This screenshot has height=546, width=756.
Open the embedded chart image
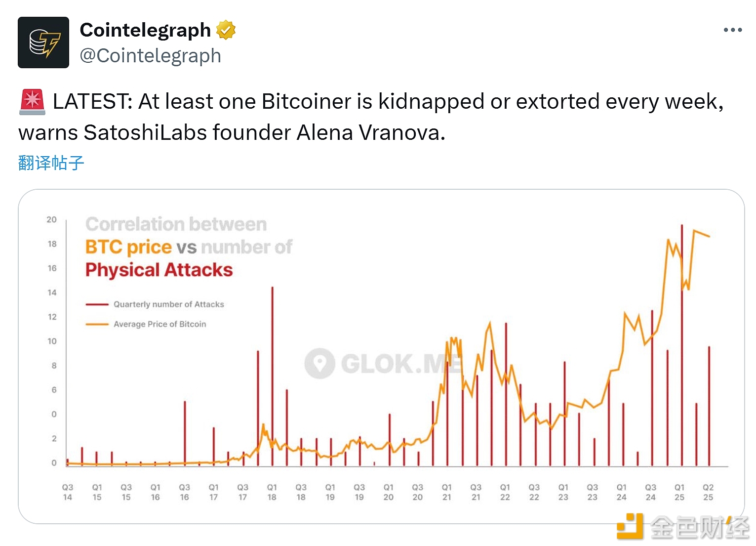coord(381,356)
